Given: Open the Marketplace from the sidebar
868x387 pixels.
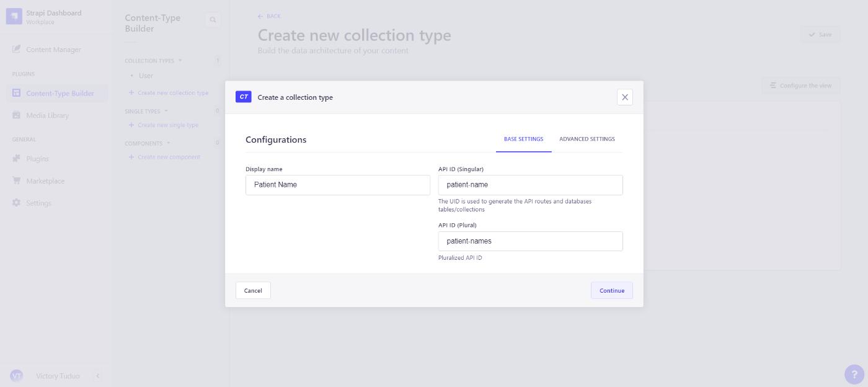Looking at the screenshot, I should pos(17,180).
